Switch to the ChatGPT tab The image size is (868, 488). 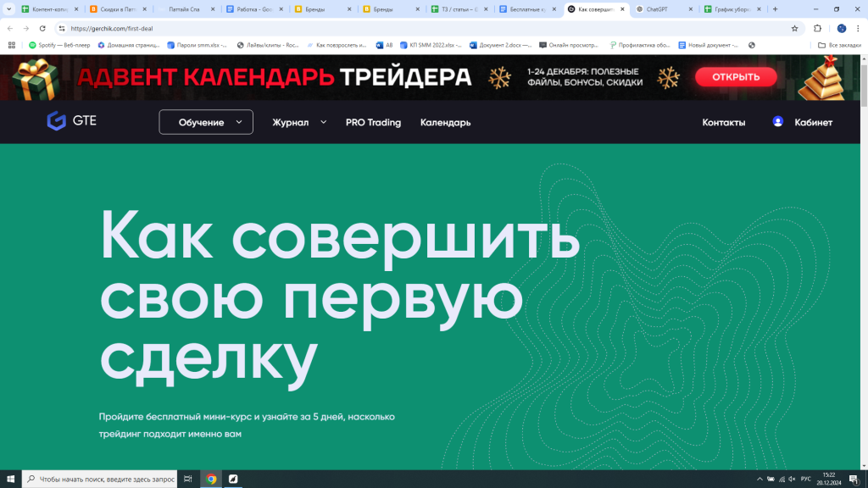click(x=663, y=9)
